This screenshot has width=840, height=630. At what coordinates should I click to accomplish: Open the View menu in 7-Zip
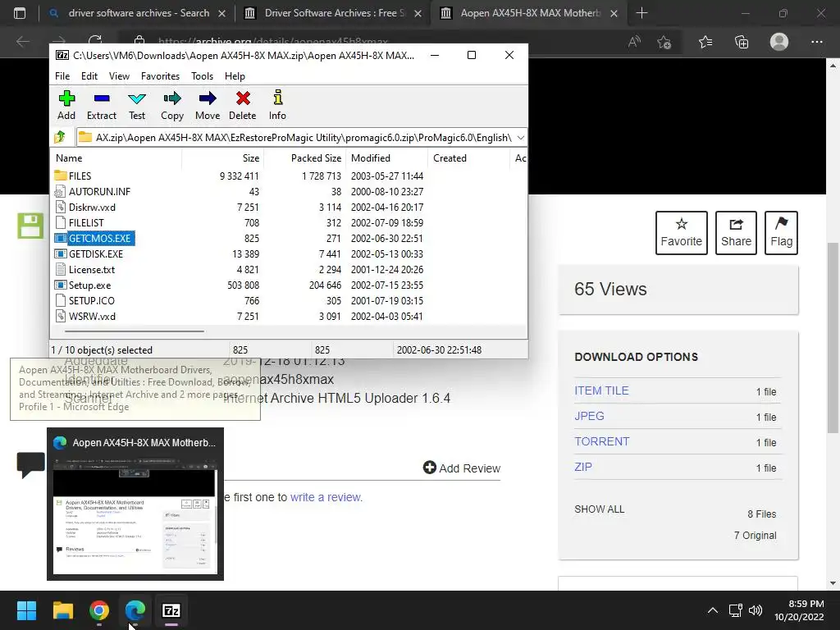tap(119, 76)
